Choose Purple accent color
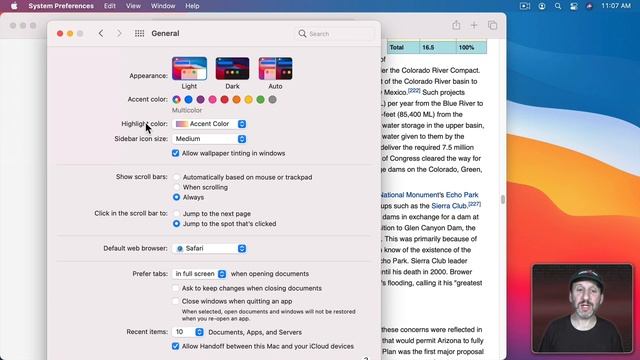The width and height of the screenshot is (640, 360). point(200,99)
